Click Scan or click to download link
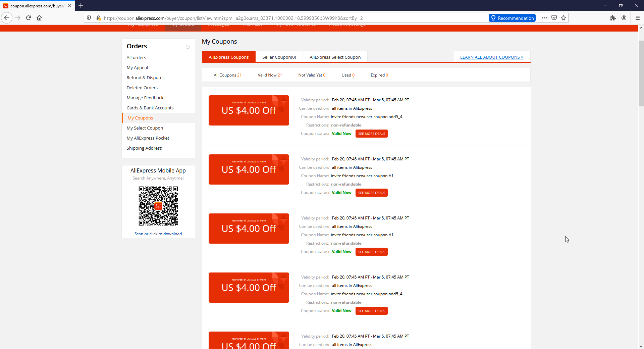This screenshot has height=349, width=644. click(x=158, y=234)
